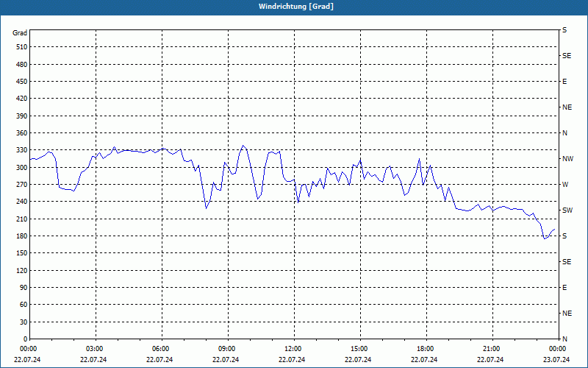This screenshot has width=588, height=368.
Task: Click the S compass label level with 180
Action: [x=564, y=236]
